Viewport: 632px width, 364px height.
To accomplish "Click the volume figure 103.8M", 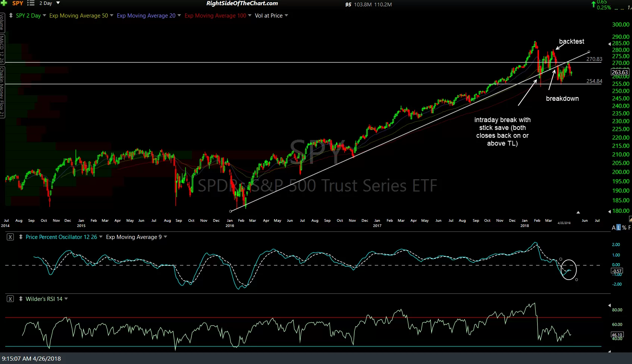I will [363, 4].
